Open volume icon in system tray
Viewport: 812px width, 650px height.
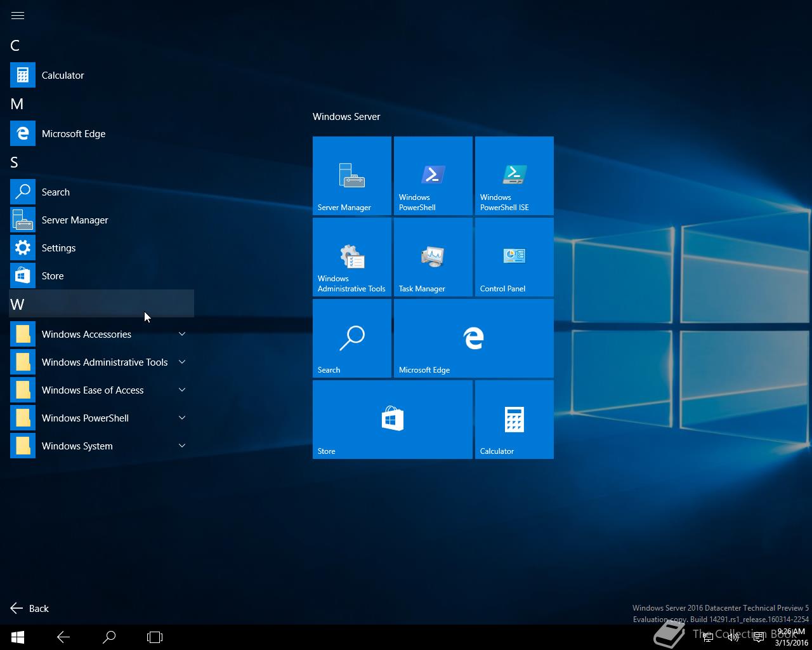(x=733, y=637)
